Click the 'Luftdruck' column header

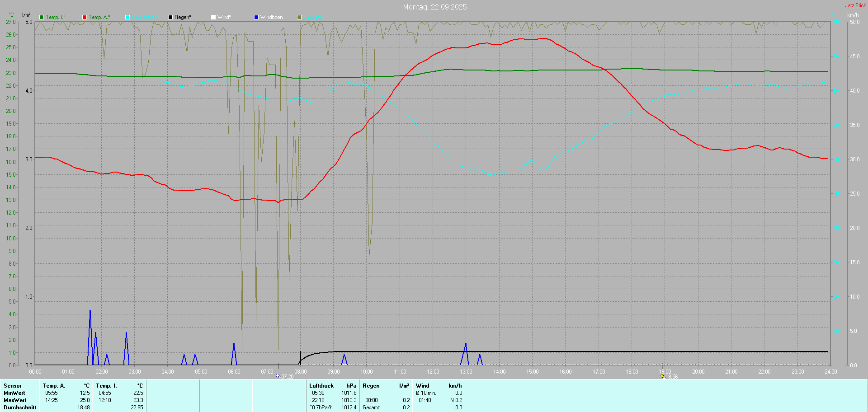[x=321, y=386]
